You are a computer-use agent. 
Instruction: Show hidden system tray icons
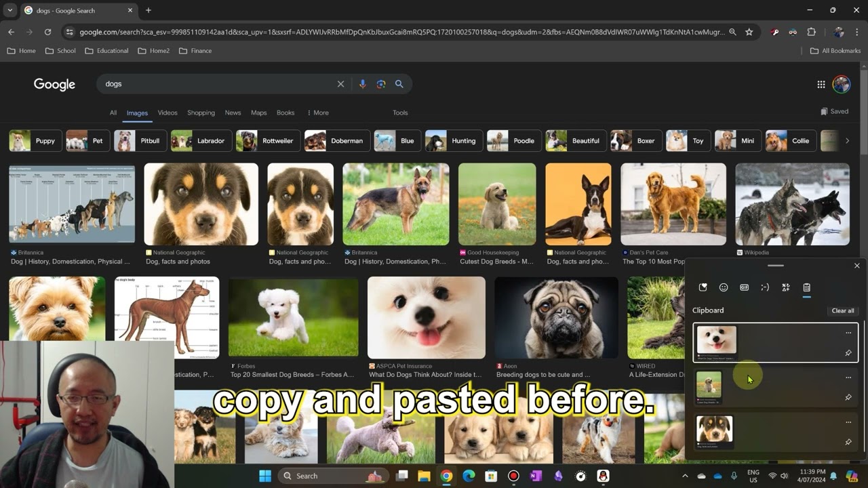click(x=684, y=476)
